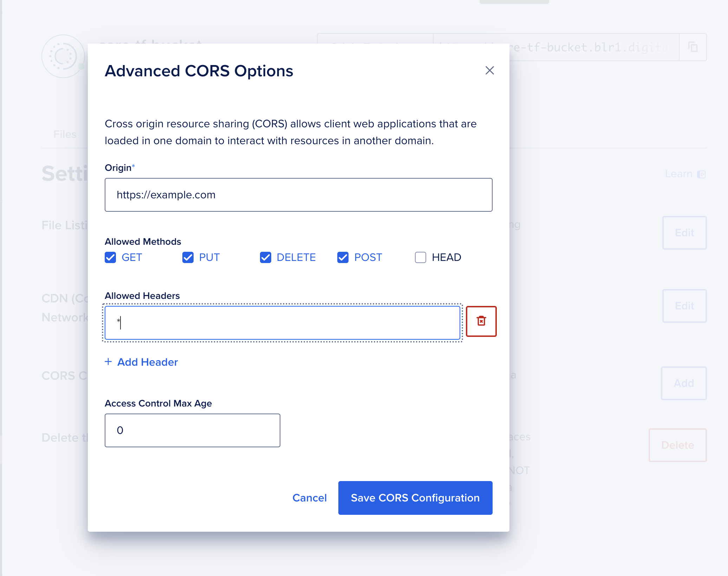The image size is (728, 576).
Task: Uncheck the GET method checkbox
Action: coord(110,257)
